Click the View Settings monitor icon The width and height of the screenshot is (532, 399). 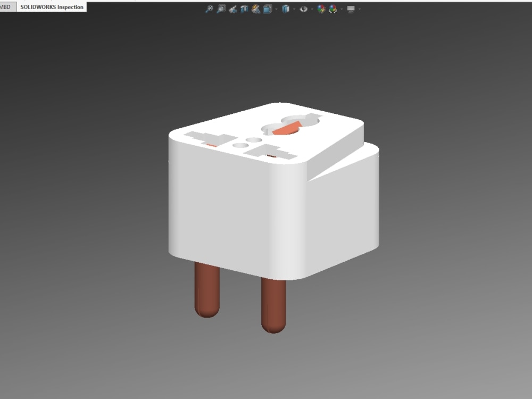coord(351,9)
